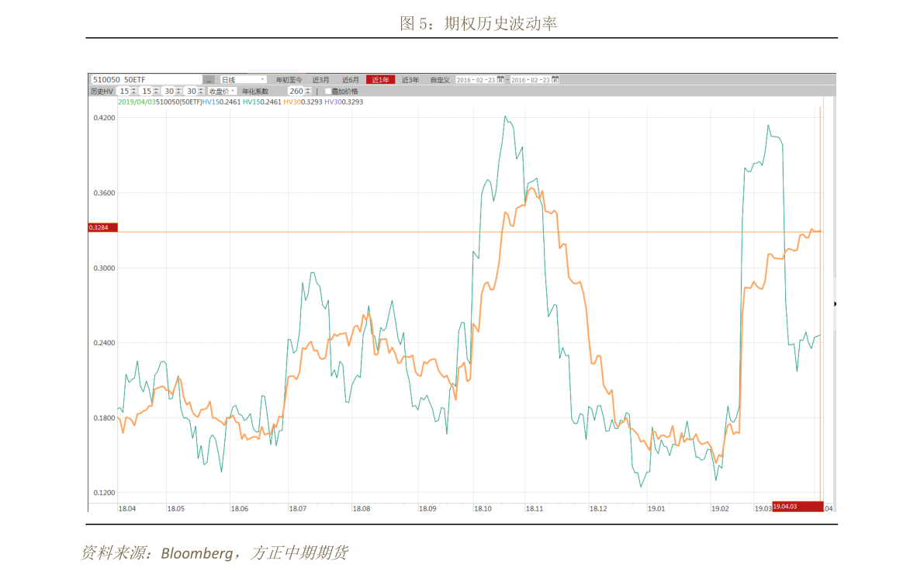Viewport: 924px width, 578px height.
Task: Click the 近3月 range button
Action: point(320,80)
